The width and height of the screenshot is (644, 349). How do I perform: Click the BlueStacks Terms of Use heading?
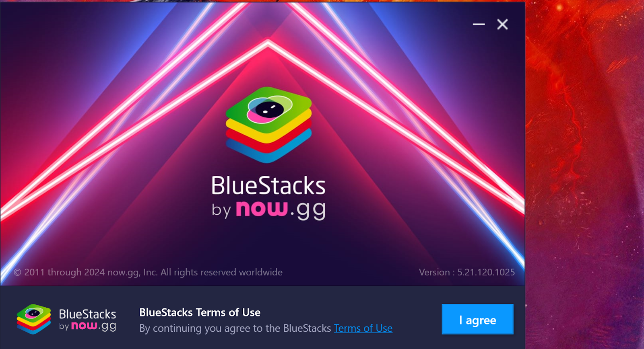pyautogui.click(x=200, y=312)
